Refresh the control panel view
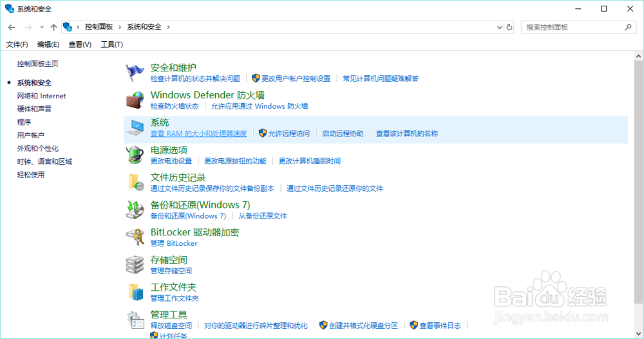This screenshot has width=644, height=339. (509, 27)
